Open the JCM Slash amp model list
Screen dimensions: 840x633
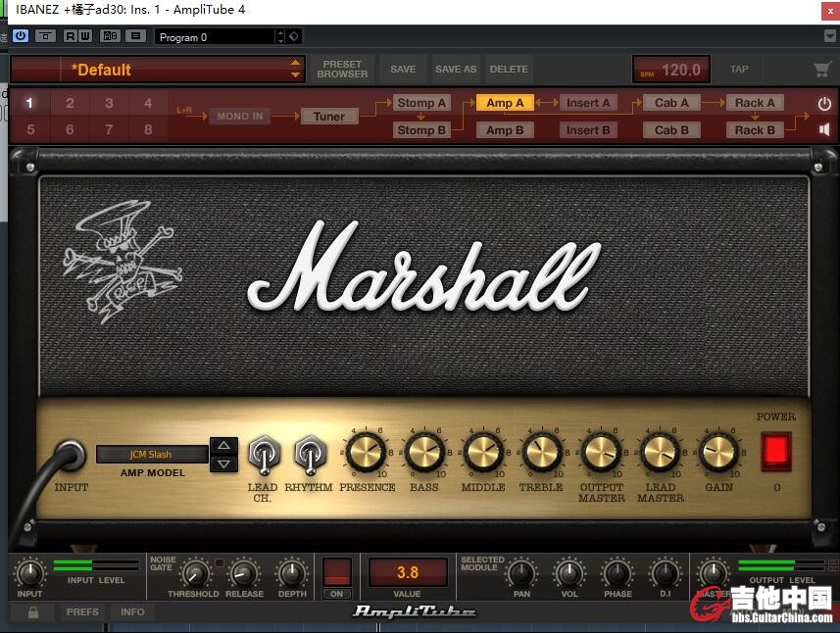(151, 455)
